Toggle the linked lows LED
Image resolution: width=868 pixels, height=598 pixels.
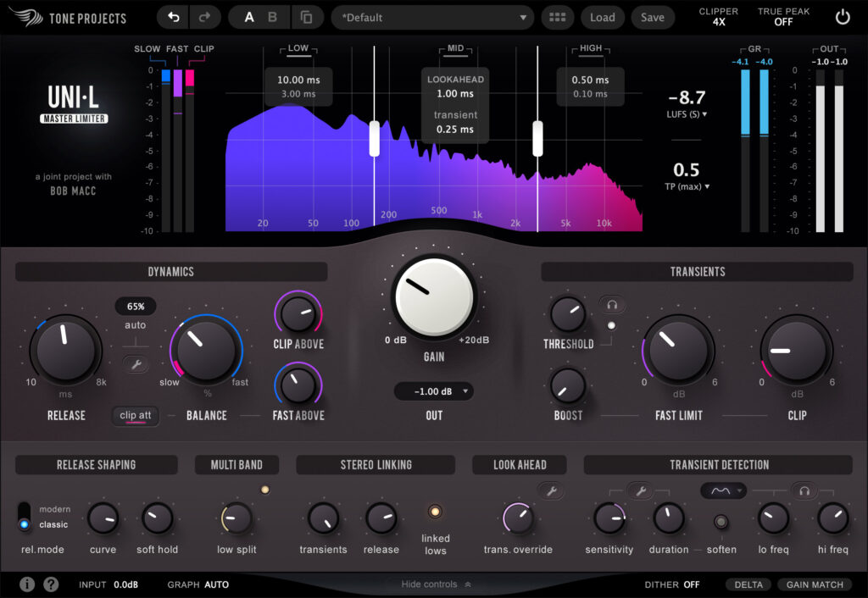pos(435,512)
